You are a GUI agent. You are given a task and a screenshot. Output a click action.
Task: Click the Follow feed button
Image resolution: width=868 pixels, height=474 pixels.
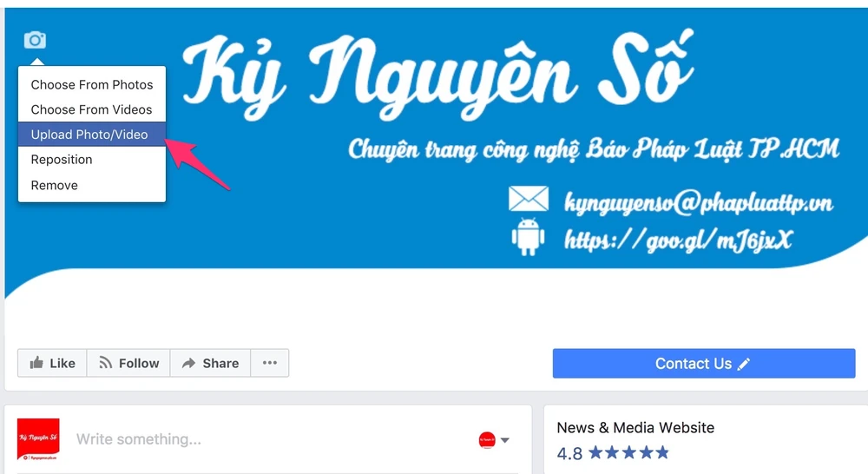coord(128,363)
